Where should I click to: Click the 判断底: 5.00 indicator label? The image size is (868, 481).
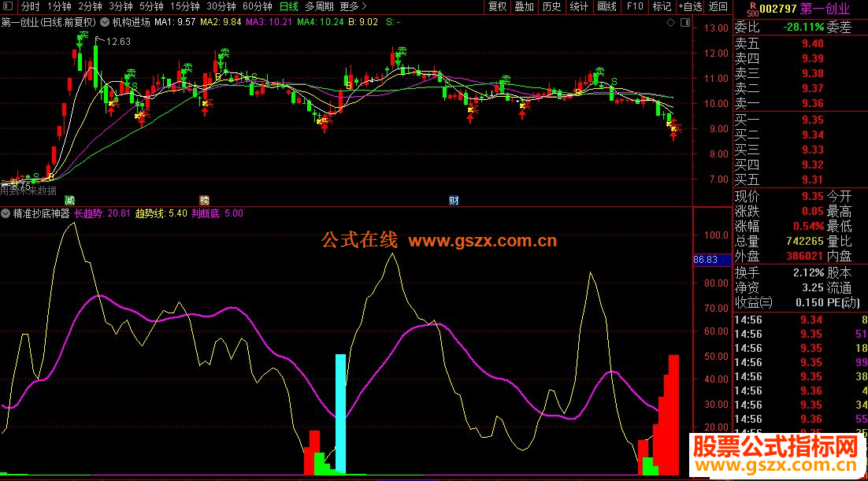coord(217,213)
